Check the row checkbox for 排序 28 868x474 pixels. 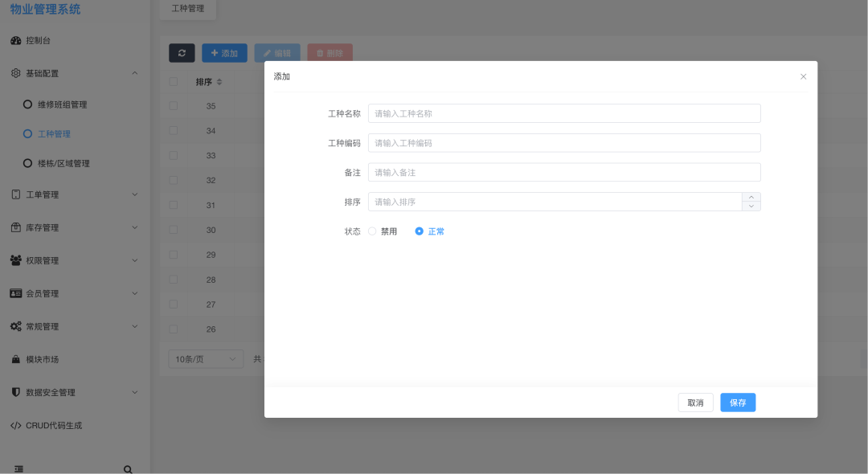[x=174, y=280]
